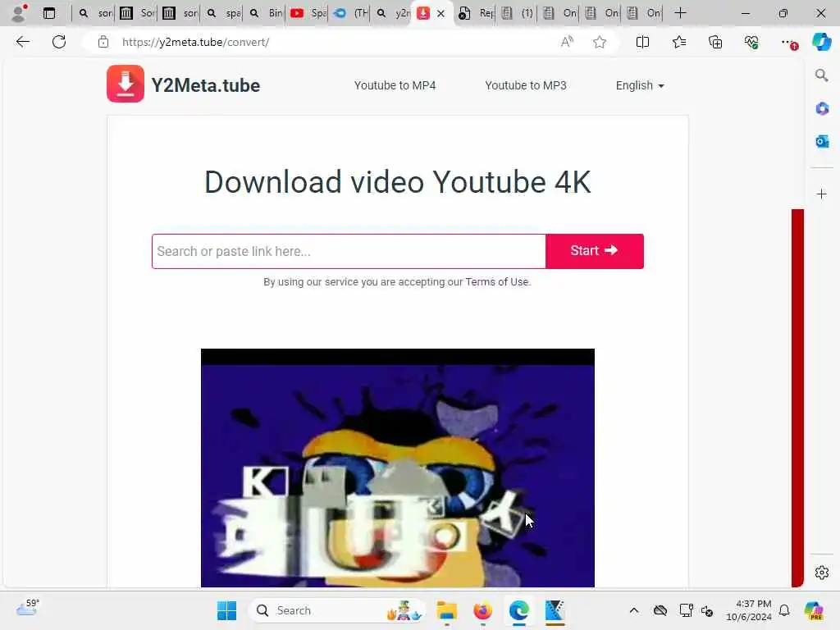Open Browser essentials heart icon
Screen dimensions: 840x630
751,42
